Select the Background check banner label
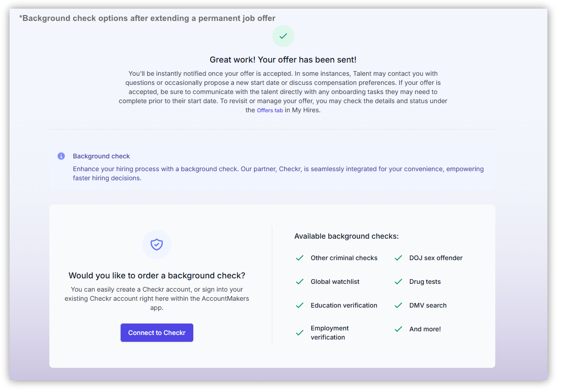 [101, 156]
